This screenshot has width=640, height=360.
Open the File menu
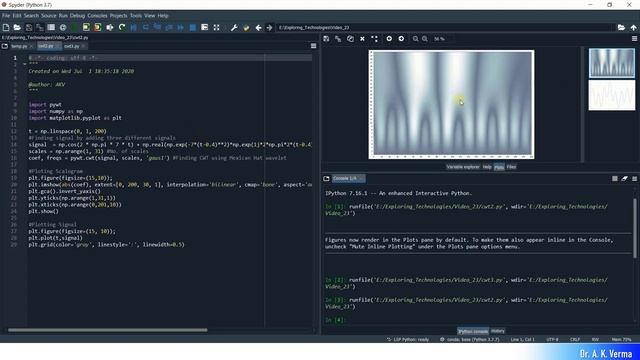(x=6, y=16)
